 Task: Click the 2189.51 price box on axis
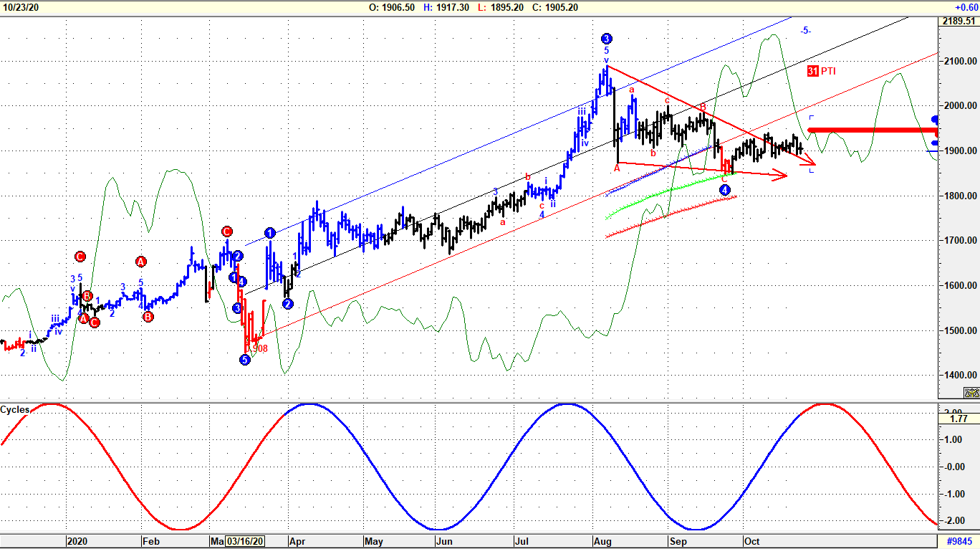(x=959, y=21)
